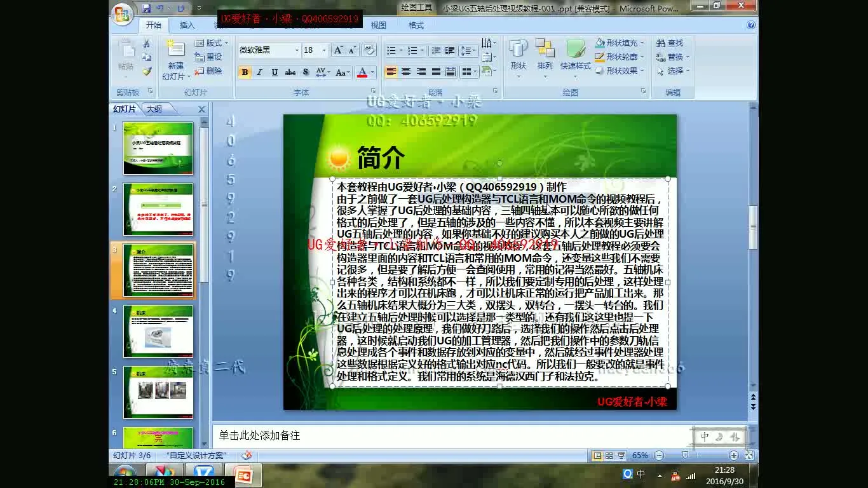Click the Underline icon
Viewport: 868px width, 488px height.
[x=274, y=72]
